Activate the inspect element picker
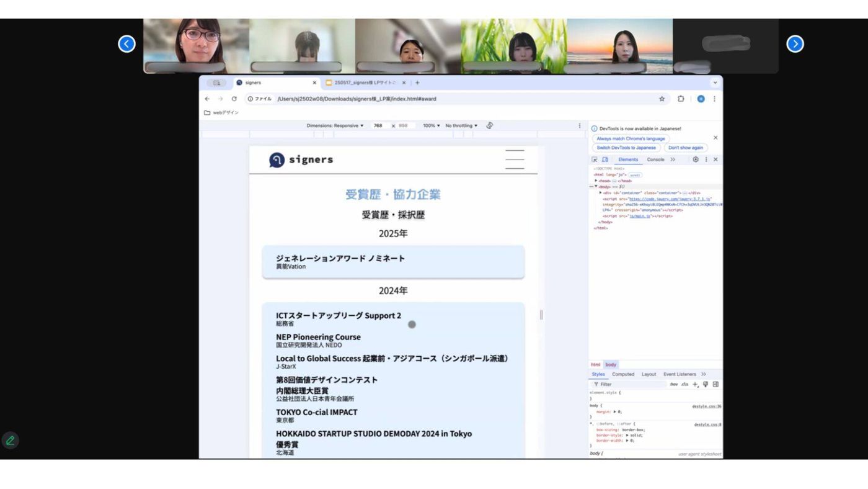Image resolution: width=868 pixels, height=489 pixels. click(x=595, y=159)
